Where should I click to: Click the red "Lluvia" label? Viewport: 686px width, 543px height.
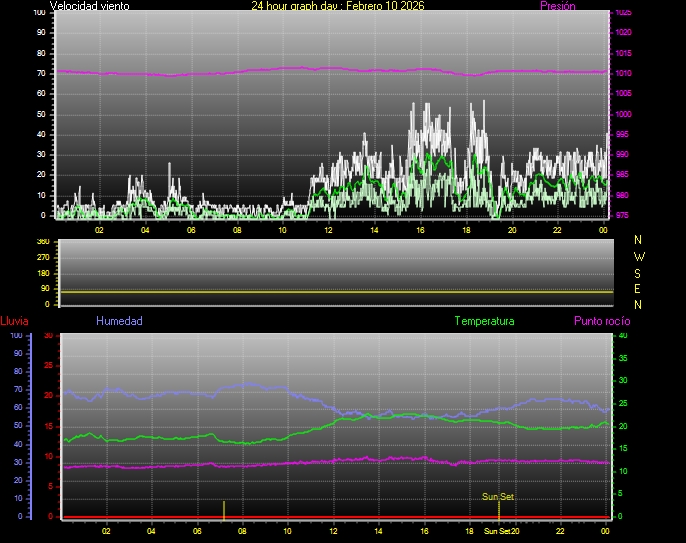(x=14, y=322)
